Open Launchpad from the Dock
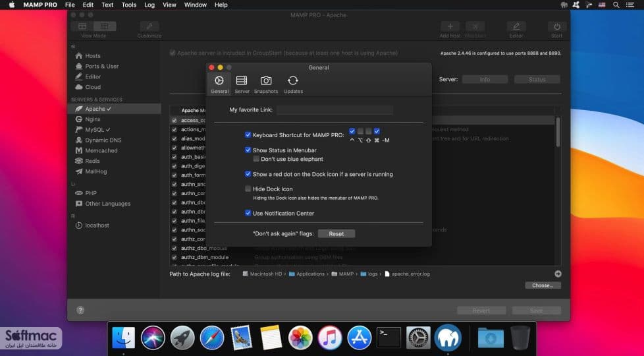This screenshot has width=644, height=356. point(182,338)
